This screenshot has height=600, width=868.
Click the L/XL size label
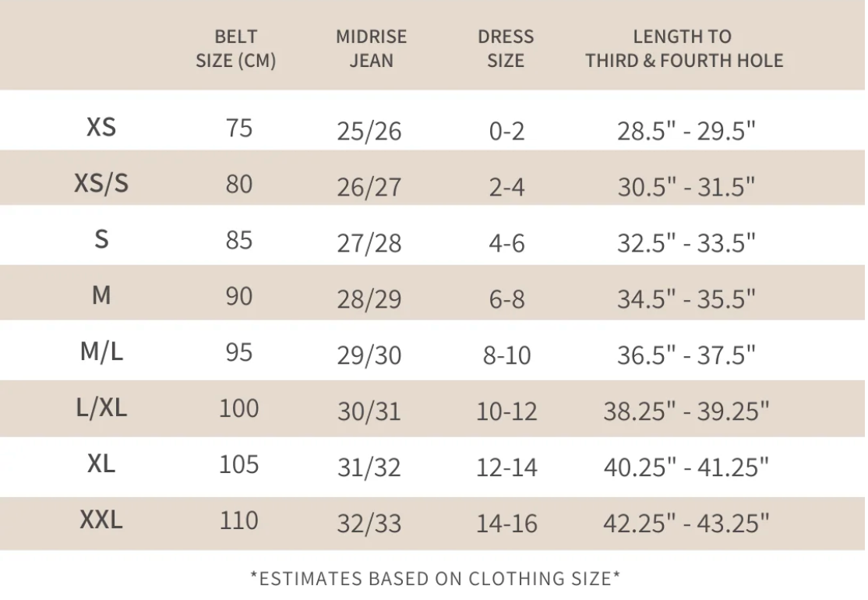101,408
